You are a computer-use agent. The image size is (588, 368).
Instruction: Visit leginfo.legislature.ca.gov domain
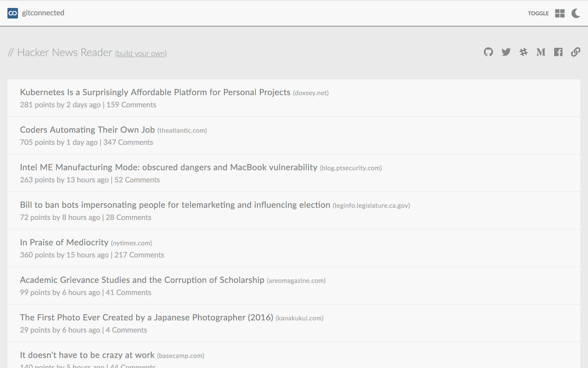(372, 206)
